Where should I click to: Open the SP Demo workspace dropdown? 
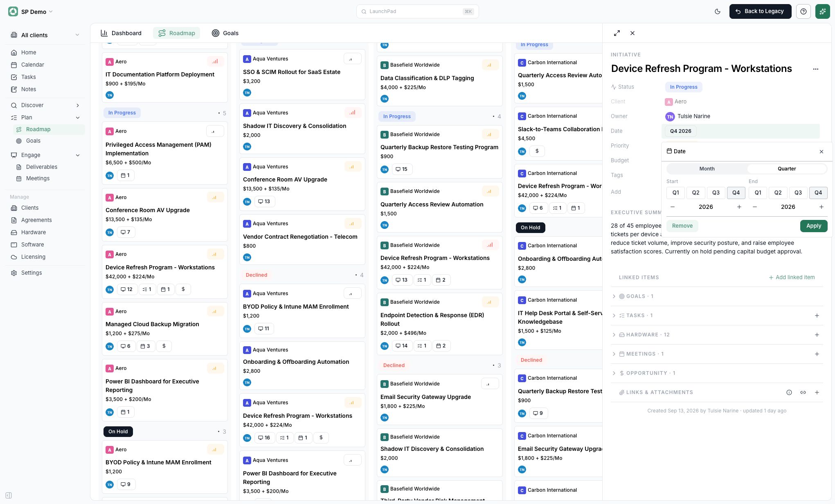pyautogui.click(x=31, y=11)
